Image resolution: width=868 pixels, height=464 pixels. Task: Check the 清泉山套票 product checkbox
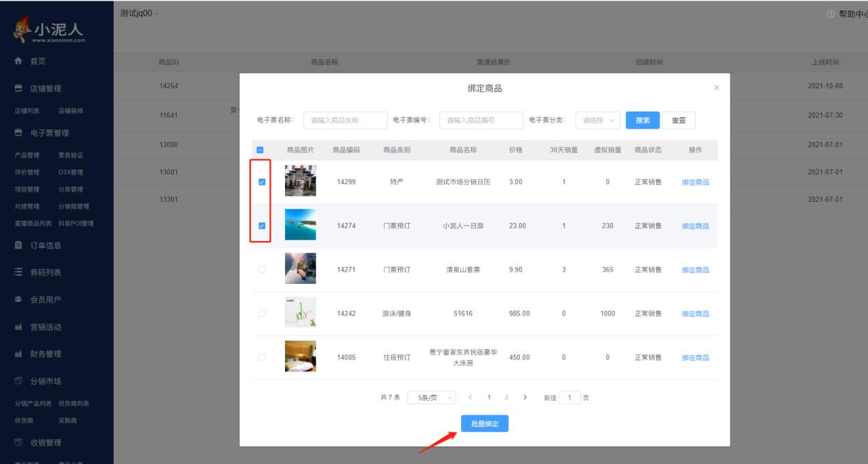261,269
